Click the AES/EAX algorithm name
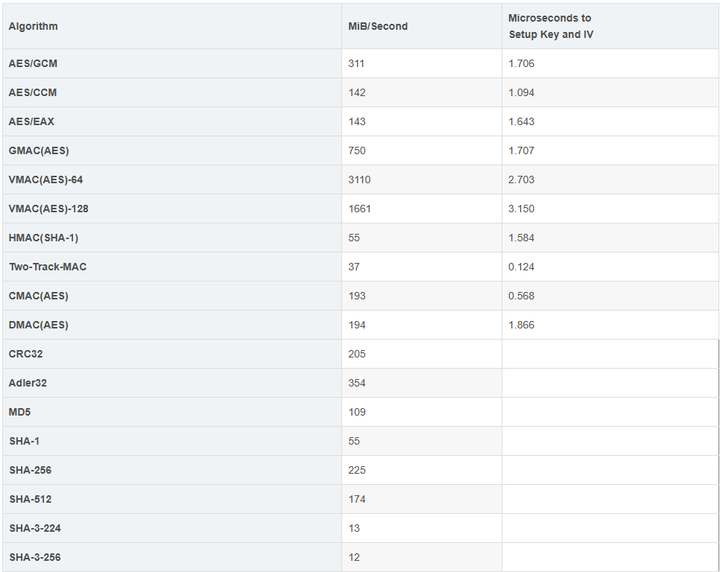This screenshot has height=572, width=720. pos(31,121)
